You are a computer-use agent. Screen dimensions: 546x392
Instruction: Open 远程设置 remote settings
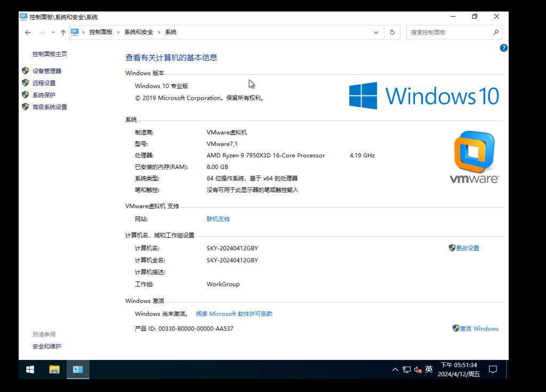click(44, 83)
